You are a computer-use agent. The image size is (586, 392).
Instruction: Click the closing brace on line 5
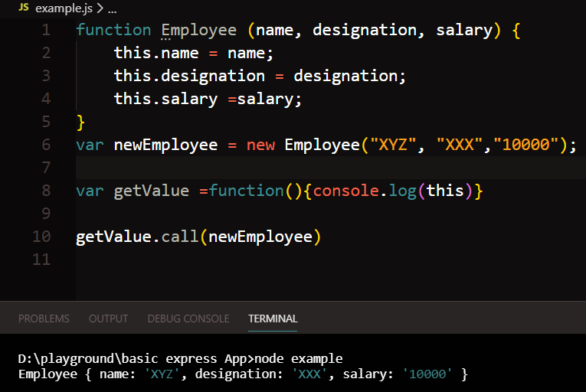coord(80,122)
